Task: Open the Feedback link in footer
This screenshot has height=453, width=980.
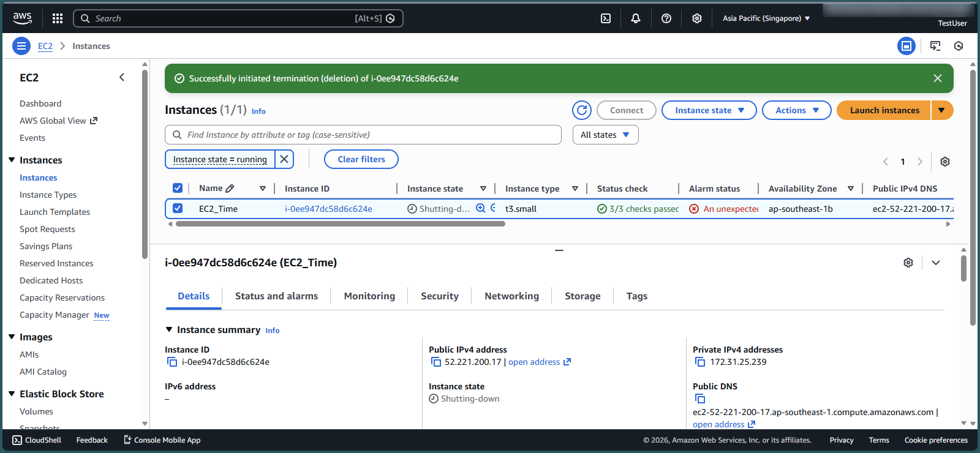Action: (92, 440)
